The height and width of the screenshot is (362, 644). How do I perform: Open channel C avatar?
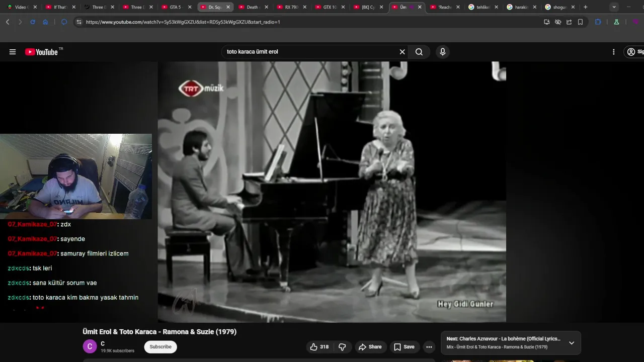90,346
